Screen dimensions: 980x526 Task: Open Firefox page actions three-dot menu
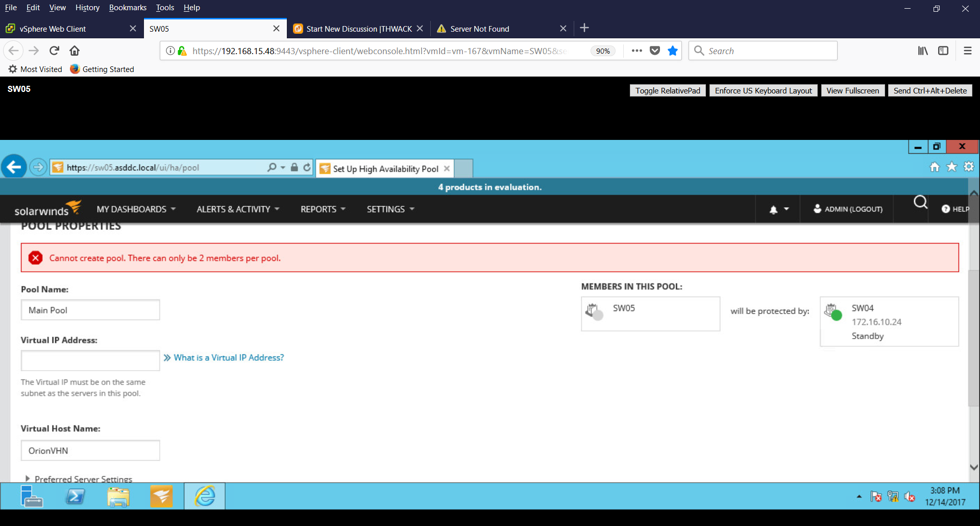tap(636, 51)
